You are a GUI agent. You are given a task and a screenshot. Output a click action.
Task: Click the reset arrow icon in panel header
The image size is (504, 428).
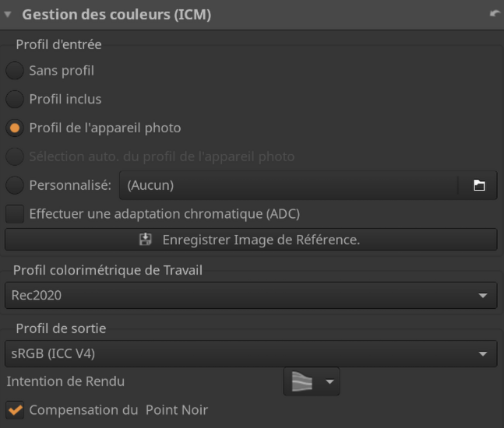(495, 14)
